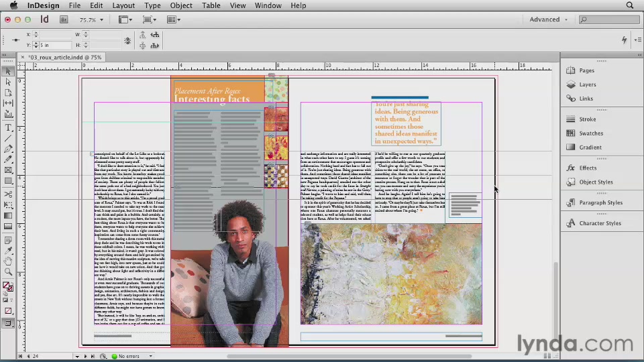Select the Free Transform tool
The image size is (644, 362).
(x=8, y=205)
